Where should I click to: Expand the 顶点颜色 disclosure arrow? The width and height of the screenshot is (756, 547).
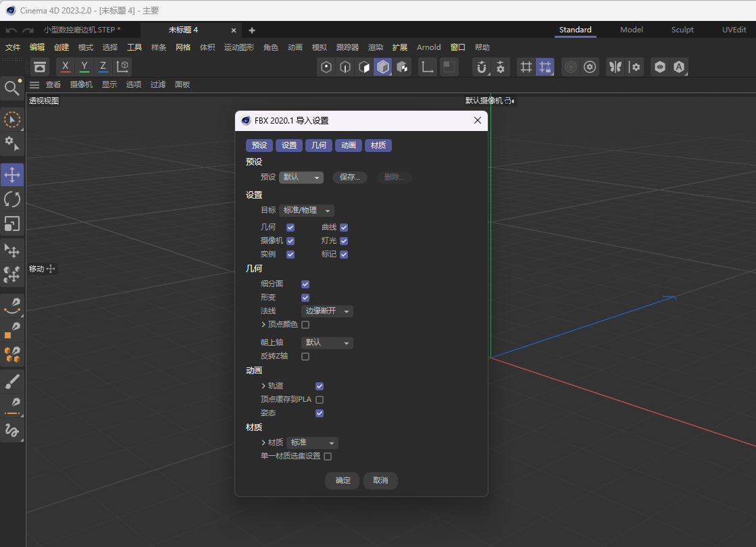pyautogui.click(x=263, y=325)
